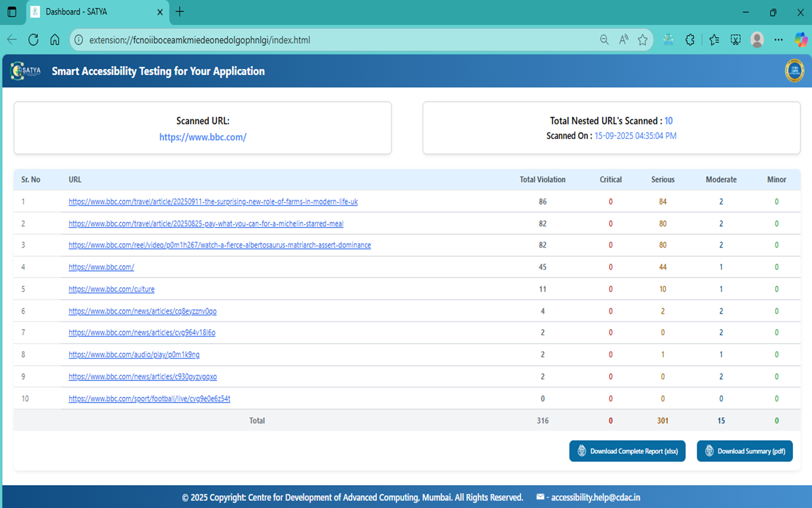Click the SATYA logo in header

(x=26, y=71)
